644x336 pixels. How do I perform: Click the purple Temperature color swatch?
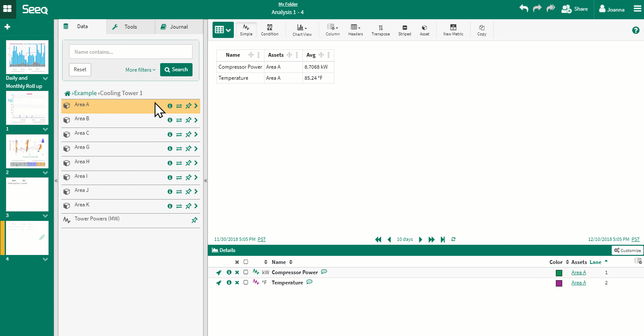pos(559,283)
